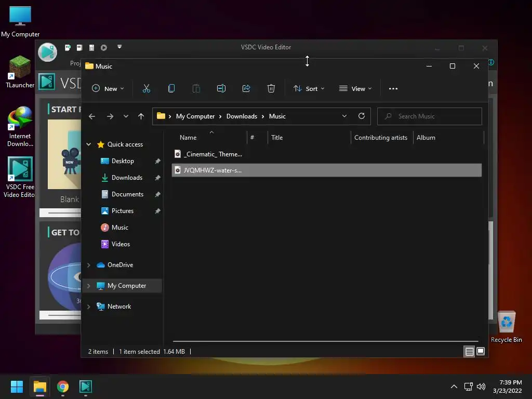Collapse the Quick access tree
The height and width of the screenshot is (399, 532).
pyautogui.click(x=88, y=144)
